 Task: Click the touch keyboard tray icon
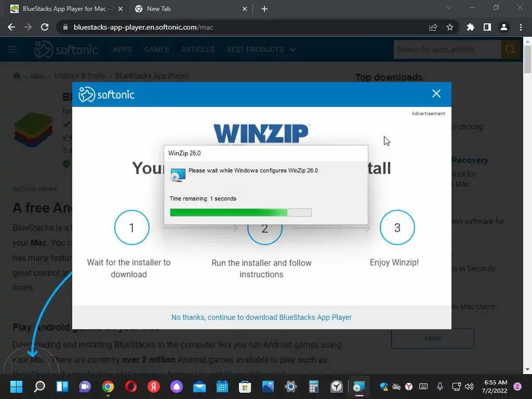click(x=423, y=387)
